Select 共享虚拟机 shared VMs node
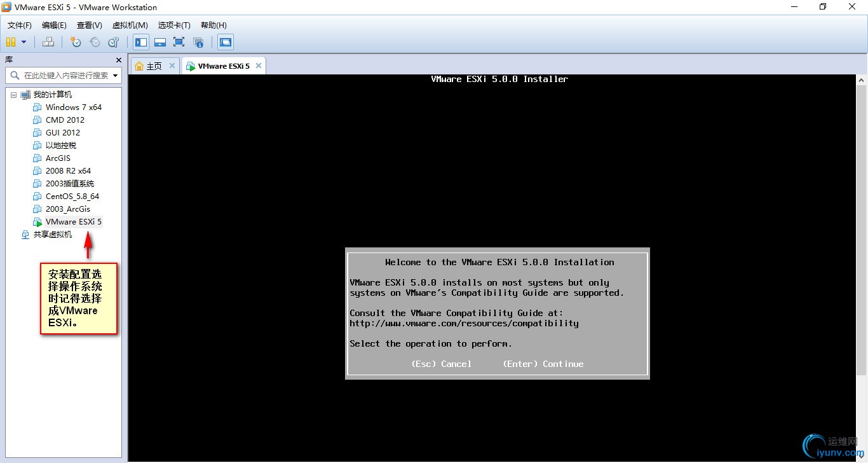868x463 pixels. (53, 235)
